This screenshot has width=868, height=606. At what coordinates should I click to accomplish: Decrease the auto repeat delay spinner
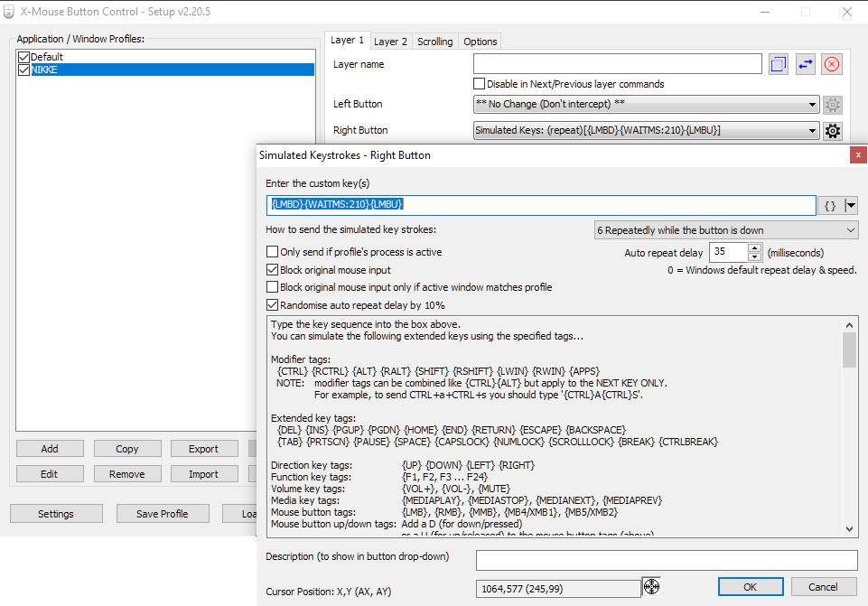click(x=754, y=256)
